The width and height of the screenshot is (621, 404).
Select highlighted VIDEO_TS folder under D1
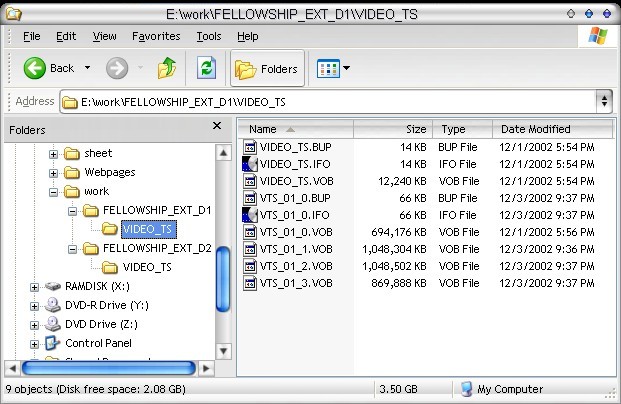pos(149,229)
